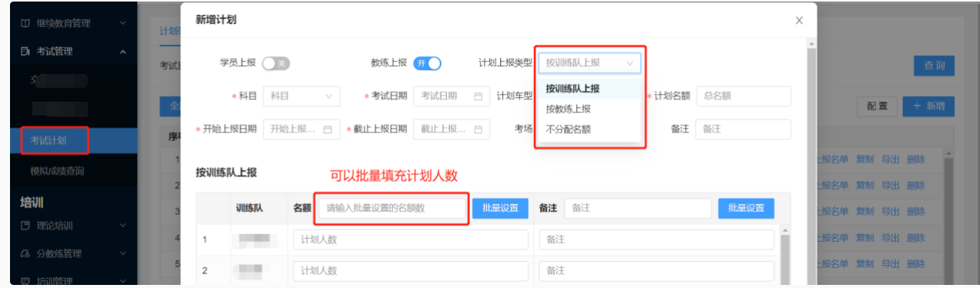Click row 2 计划人数 input
The height and width of the screenshot is (288, 980).
411,271
